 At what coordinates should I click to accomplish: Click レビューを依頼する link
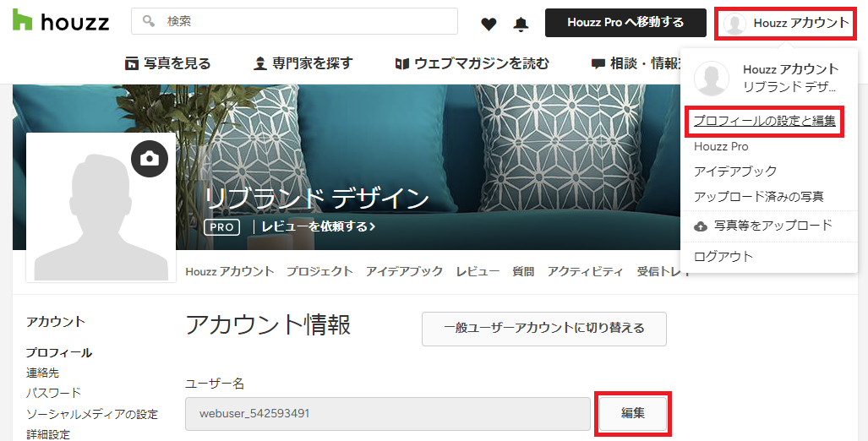pyautogui.click(x=319, y=227)
